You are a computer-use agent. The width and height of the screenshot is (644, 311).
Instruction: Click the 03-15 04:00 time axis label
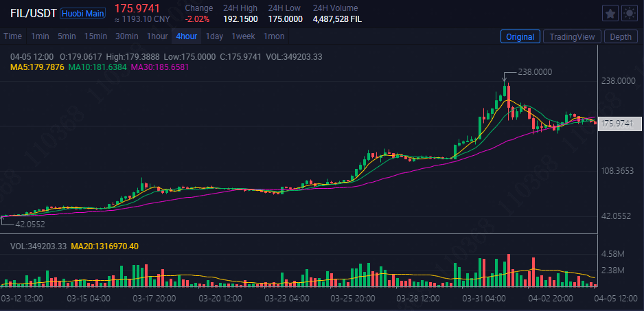click(x=89, y=297)
